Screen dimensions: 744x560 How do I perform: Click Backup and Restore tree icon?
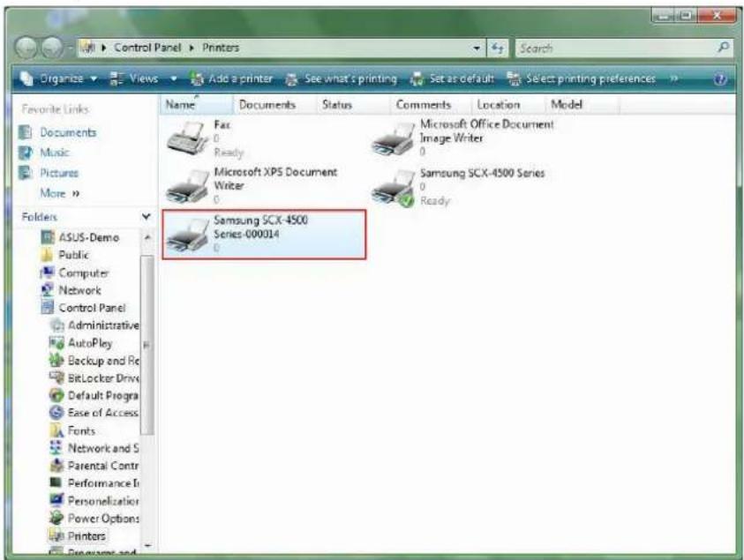[x=56, y=361]
